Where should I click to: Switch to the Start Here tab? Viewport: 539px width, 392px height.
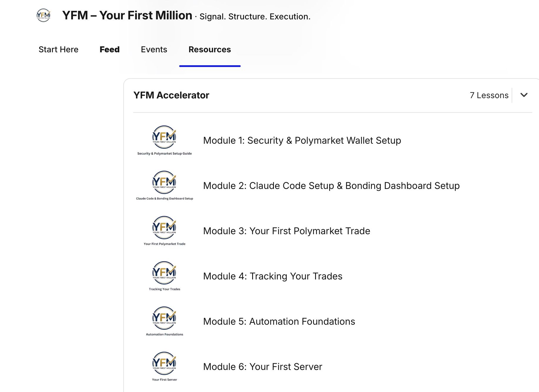[x=59, y=49]
